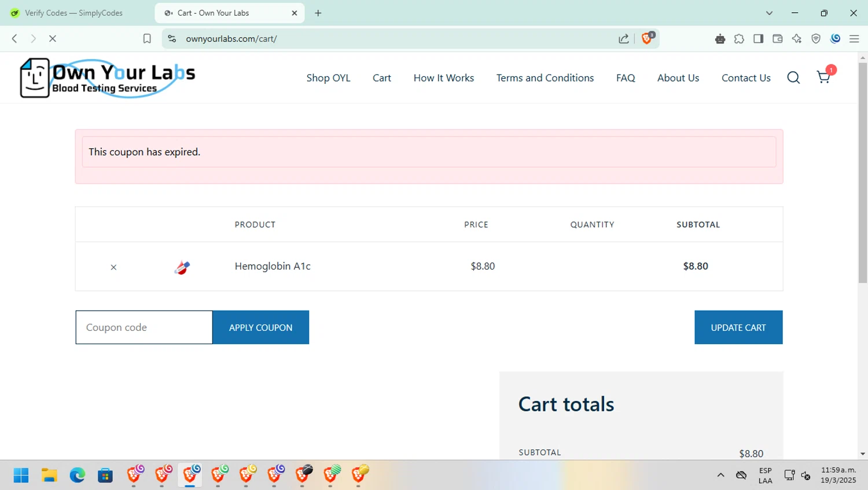
Task: Open the site search magnifier icon
Action: point(793,78)
